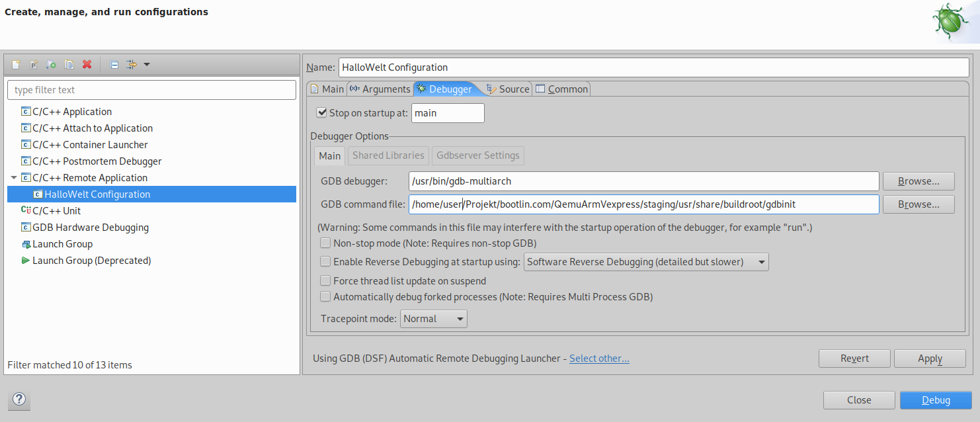The image size is (980, 422).
Task: Click the help question mark icon
Action: pos(19,400)
